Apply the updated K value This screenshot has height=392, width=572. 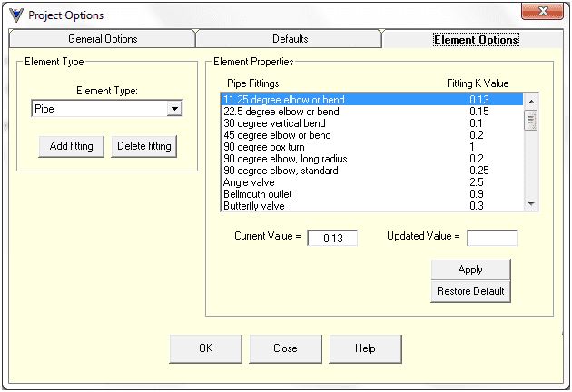470,269
